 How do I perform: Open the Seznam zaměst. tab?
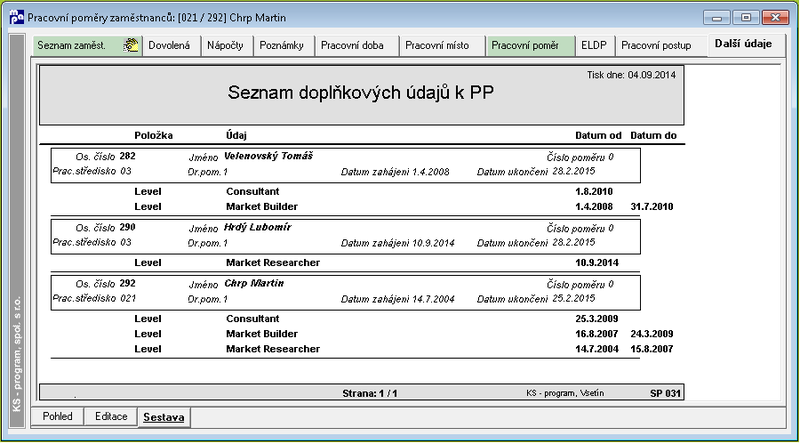pos(87,45)
